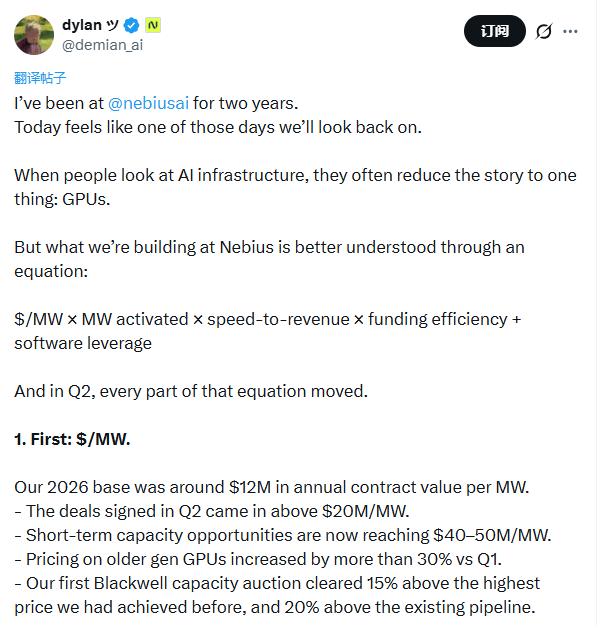The height and width of the screenshot is (626, 602).
Task: Click the bullet about older gen GPUs pricing
Action: pyautogui.click(x=258, y=559)
